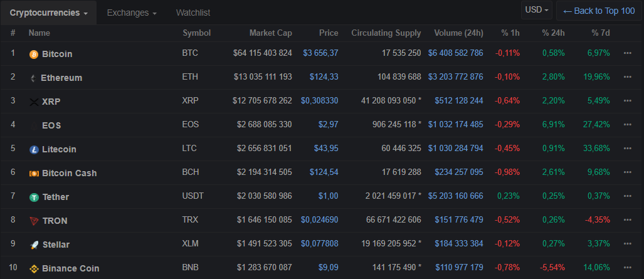644x279 pixels.
Task: Click the Stellar rocket icon
Action: (x=34, y=245)
